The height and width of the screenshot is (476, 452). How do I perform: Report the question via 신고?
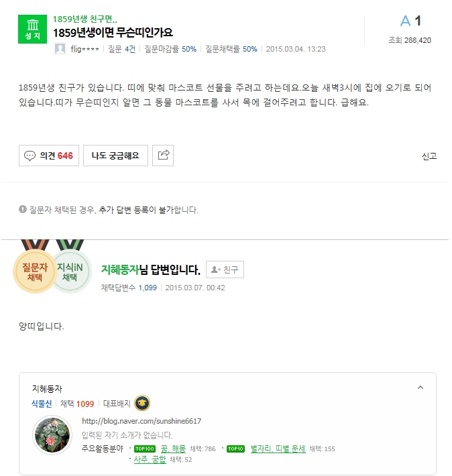click(x=429, y=156)
